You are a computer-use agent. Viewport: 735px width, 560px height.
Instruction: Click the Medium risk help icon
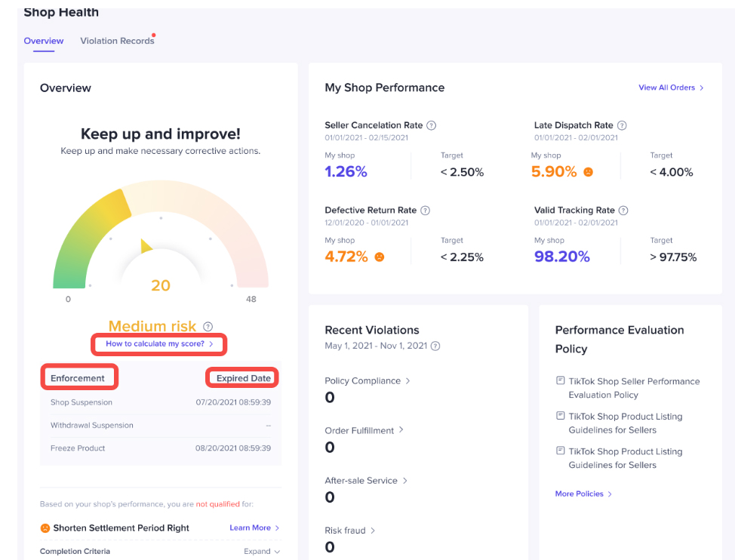(x=208, y=327)
